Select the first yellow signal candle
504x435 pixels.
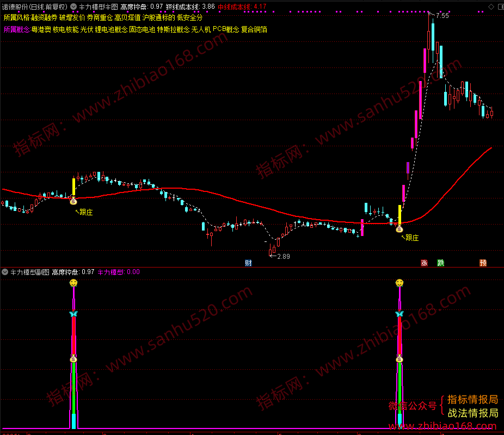pos(73,186)
